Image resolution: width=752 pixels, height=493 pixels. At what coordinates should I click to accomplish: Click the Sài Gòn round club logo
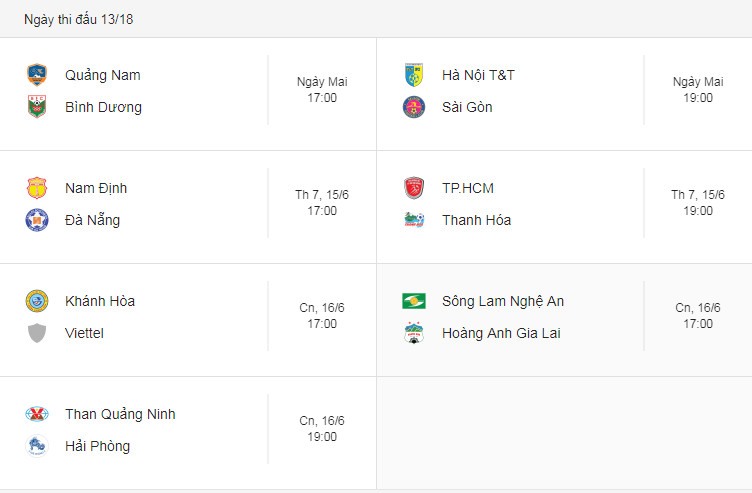pos(413,106)
